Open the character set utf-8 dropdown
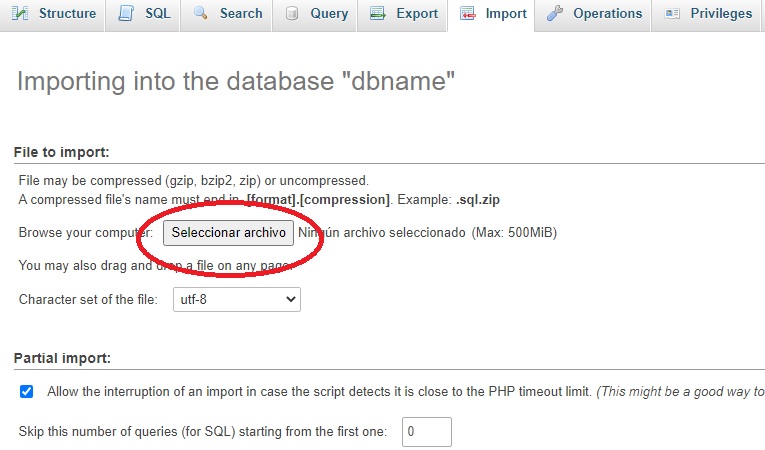The width and height of the screenshot is (765, 450). pos(233,299)
